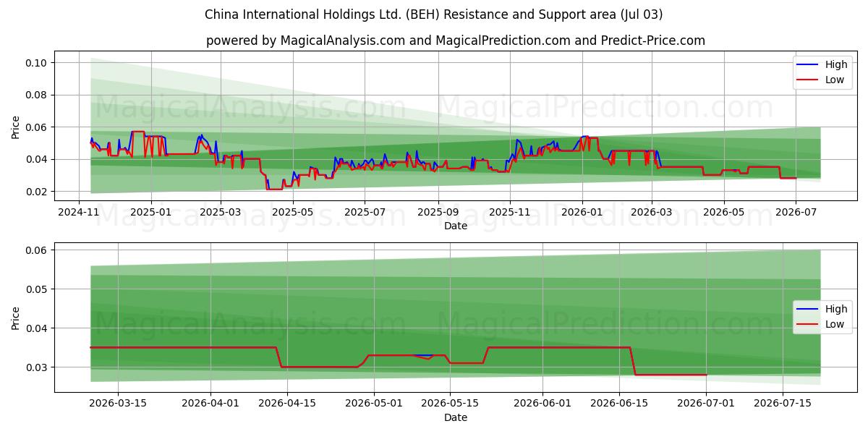
Task: Click the 0.03 price tick label
Action: pyautogui.click(x=37, y=367)
